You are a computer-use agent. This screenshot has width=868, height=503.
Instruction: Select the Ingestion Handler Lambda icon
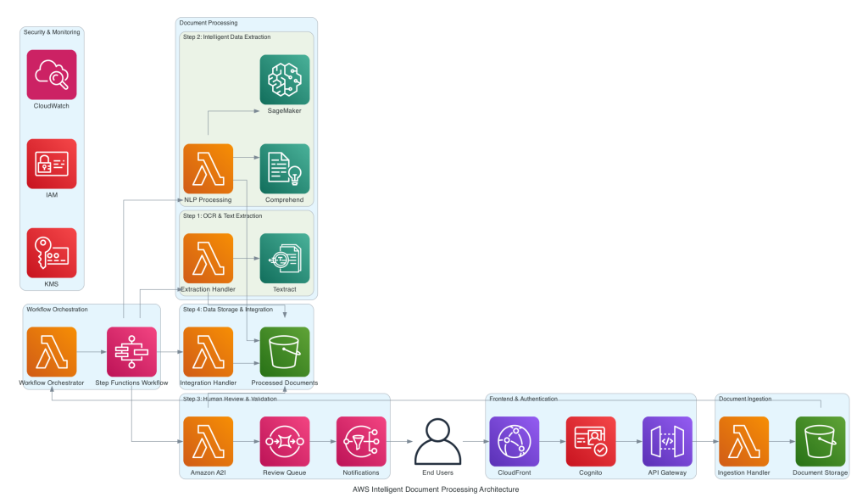[x=744, y=442]
